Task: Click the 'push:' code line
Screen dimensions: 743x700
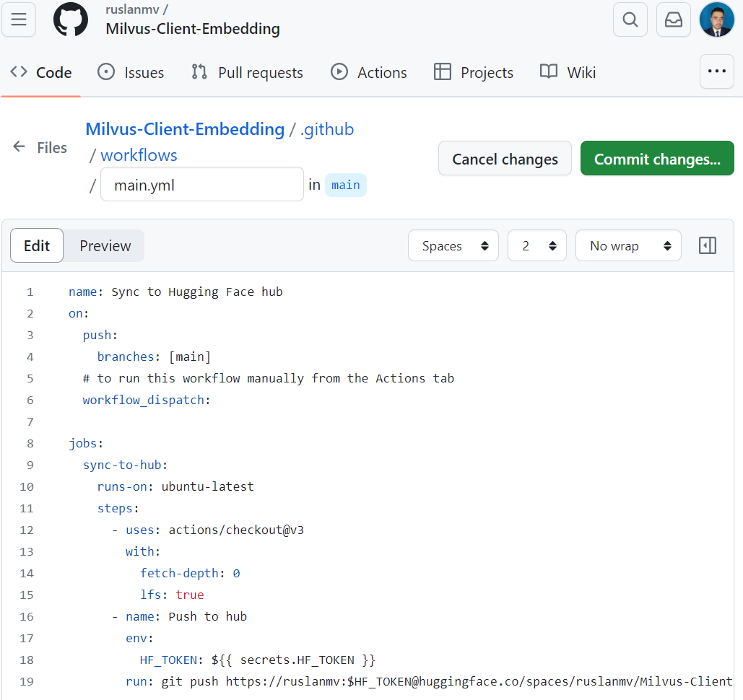Action: coord(100,336)
